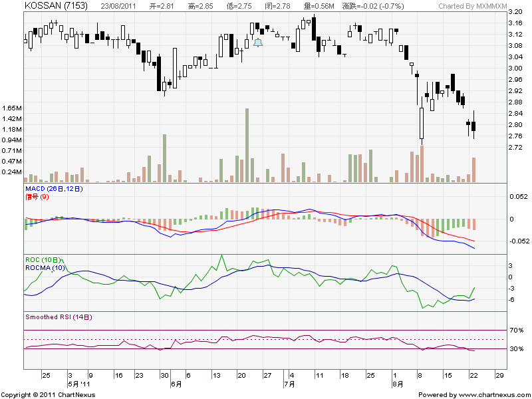
Task: Click the 8月 month marker on the time axis
Action: coord(397,384)
